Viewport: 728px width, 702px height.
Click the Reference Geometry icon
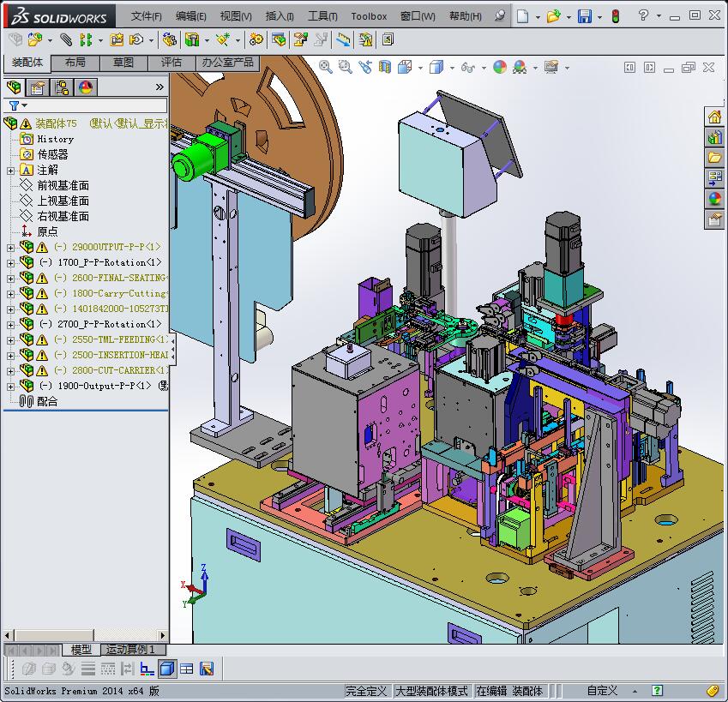coord(222,40)
